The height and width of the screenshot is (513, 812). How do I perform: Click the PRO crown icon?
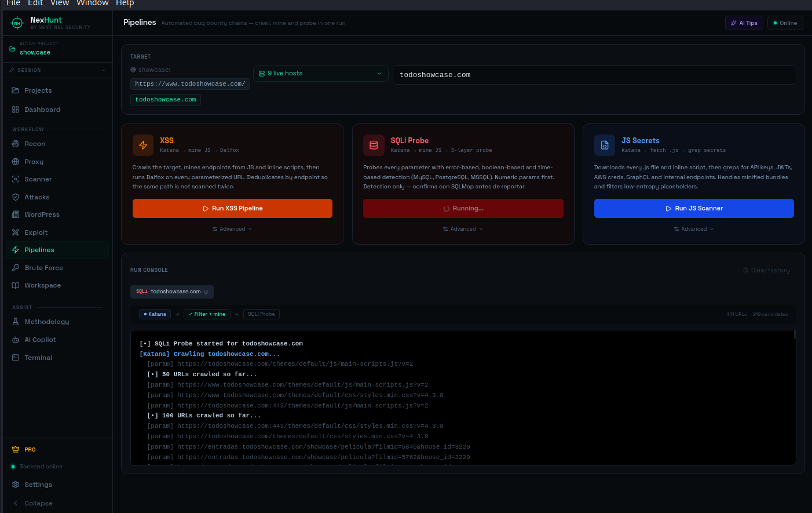[16, 449]
